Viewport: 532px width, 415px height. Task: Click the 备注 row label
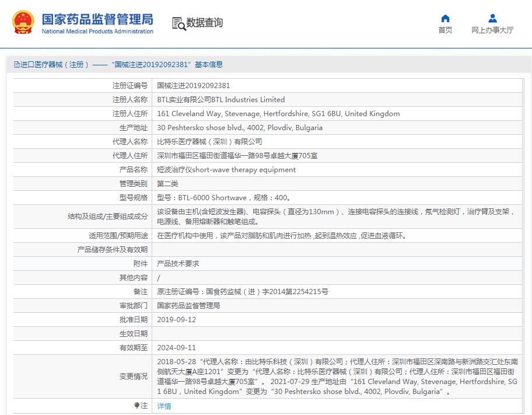(x=141, y=292)
